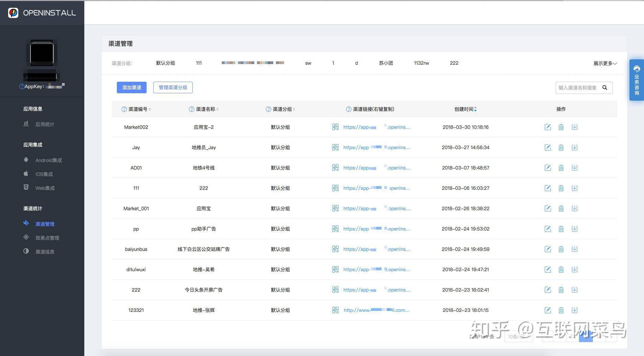This screenshot has height=356, width=644.
Task: Open the QR code for pp channel
Action: pos(335,229)
